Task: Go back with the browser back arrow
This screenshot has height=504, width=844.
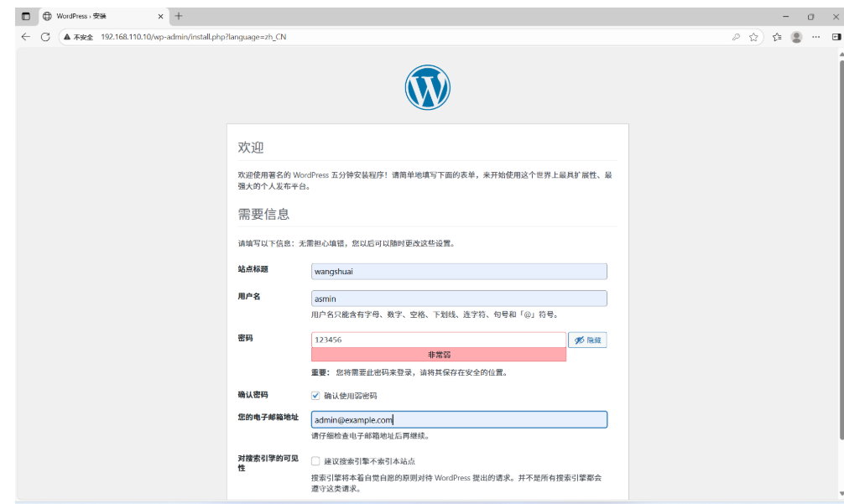Action: (26, 37)
